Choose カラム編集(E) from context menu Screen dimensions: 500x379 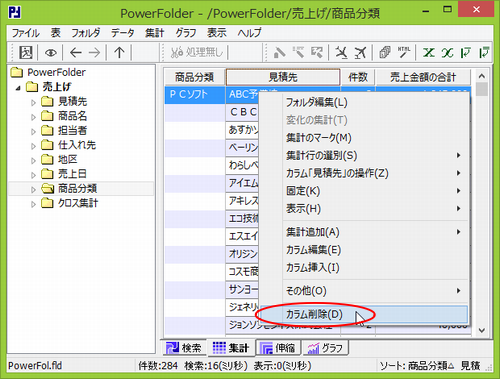click(364, 250)
